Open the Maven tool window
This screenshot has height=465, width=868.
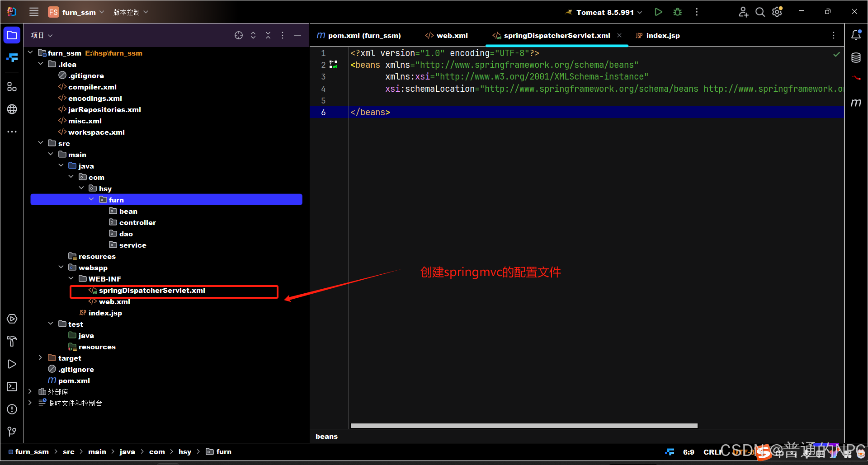pos(856,103)
